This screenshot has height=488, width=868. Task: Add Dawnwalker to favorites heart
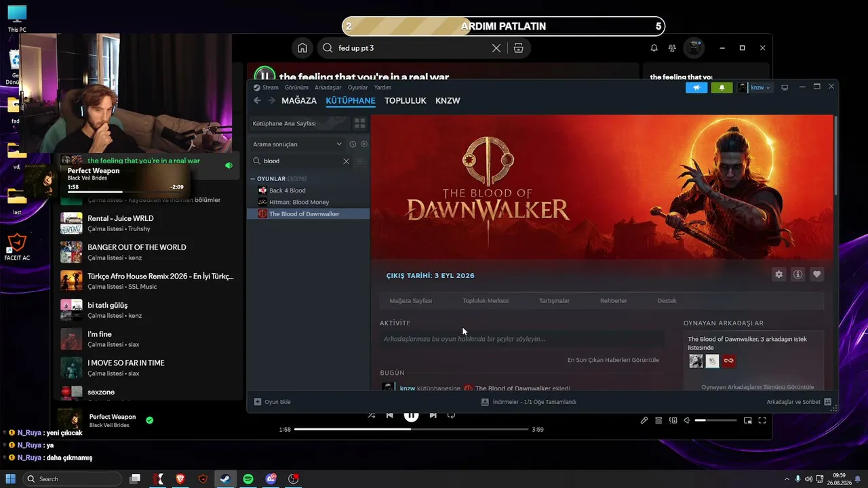pyautogui.click(x=816, y=274)
